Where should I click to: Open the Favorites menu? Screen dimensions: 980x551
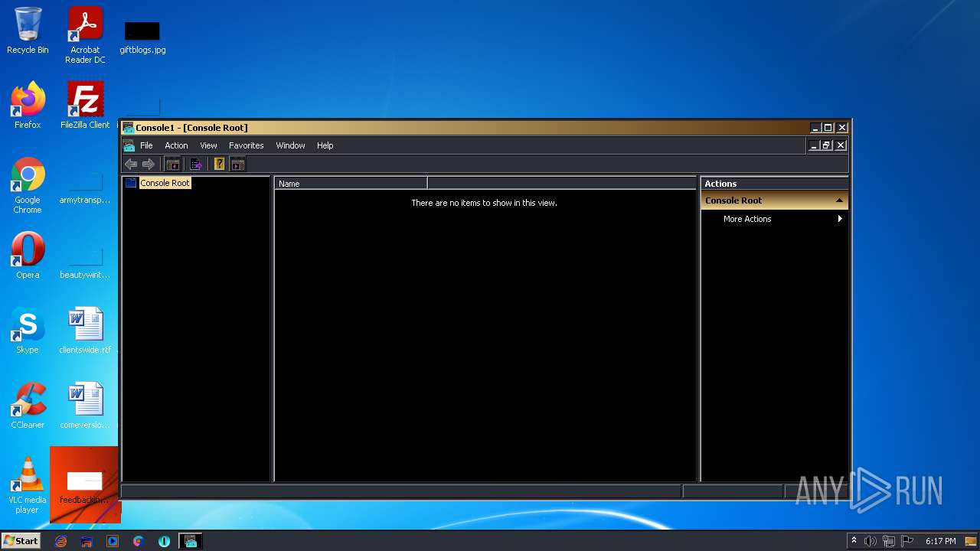246,145
